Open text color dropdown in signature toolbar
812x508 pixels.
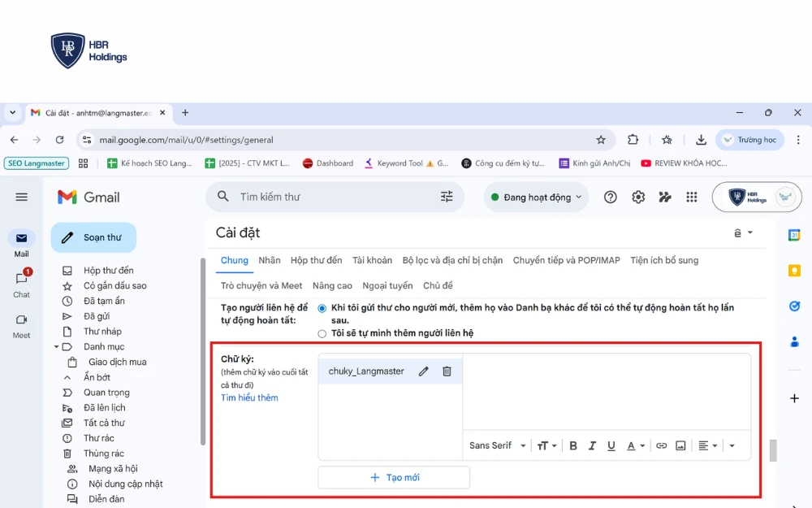pyautogui.click(x=636, y=445)
